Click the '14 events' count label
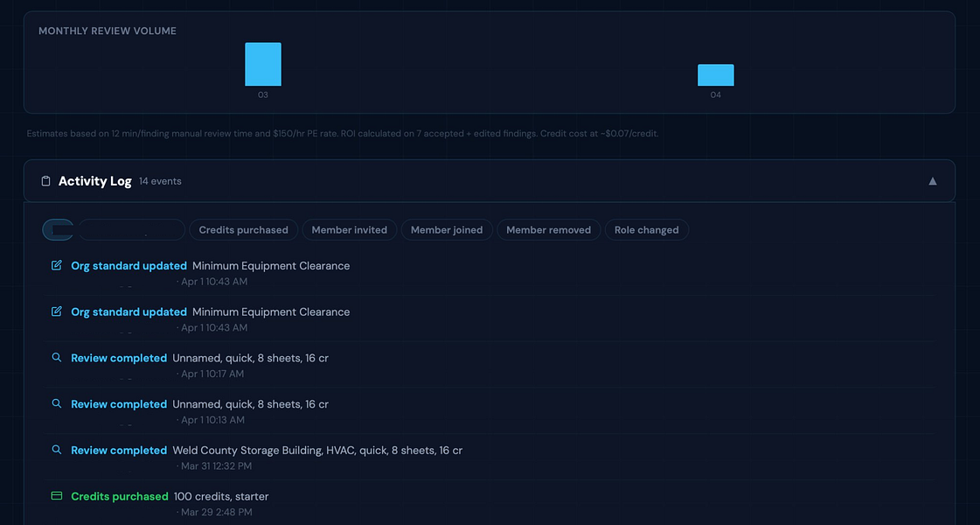 tap(160, 181)
